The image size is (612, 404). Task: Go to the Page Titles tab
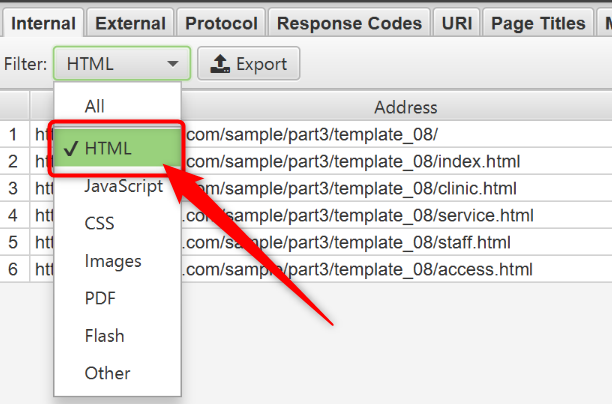tap(540, 23)
